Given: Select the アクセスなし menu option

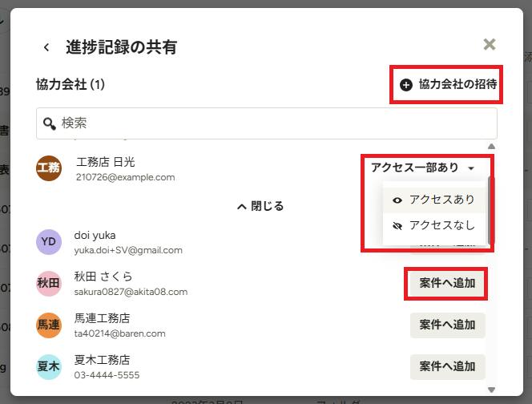Looking at the screenshot, I should click(x=433, y=226).
